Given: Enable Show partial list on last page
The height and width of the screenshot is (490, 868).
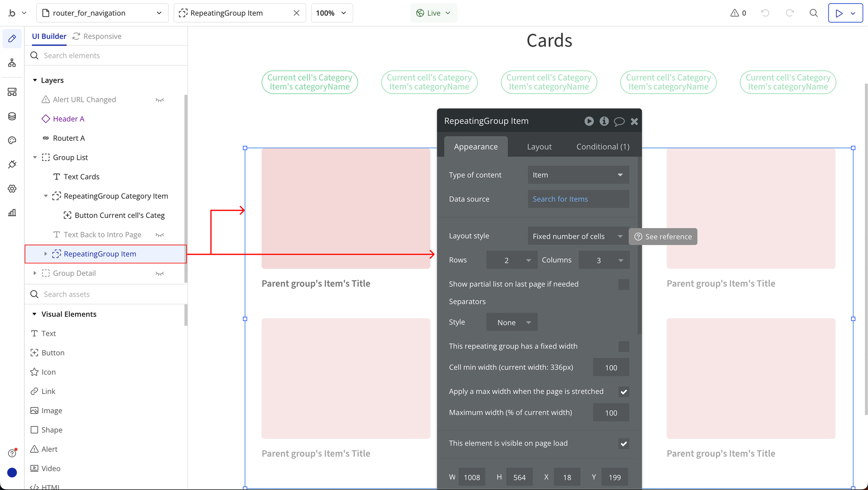Looking at the screenshot, I should (x=623, y=284).
